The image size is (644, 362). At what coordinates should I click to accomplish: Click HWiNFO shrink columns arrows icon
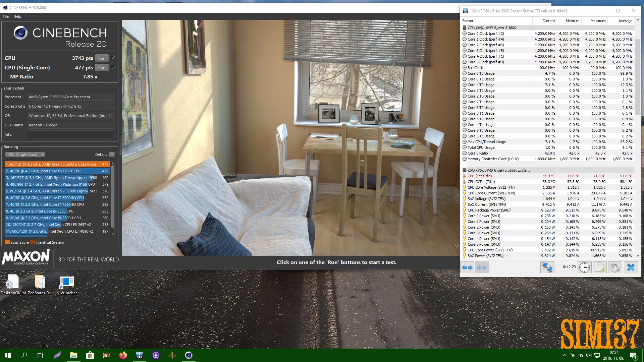(x=482, y=267)
